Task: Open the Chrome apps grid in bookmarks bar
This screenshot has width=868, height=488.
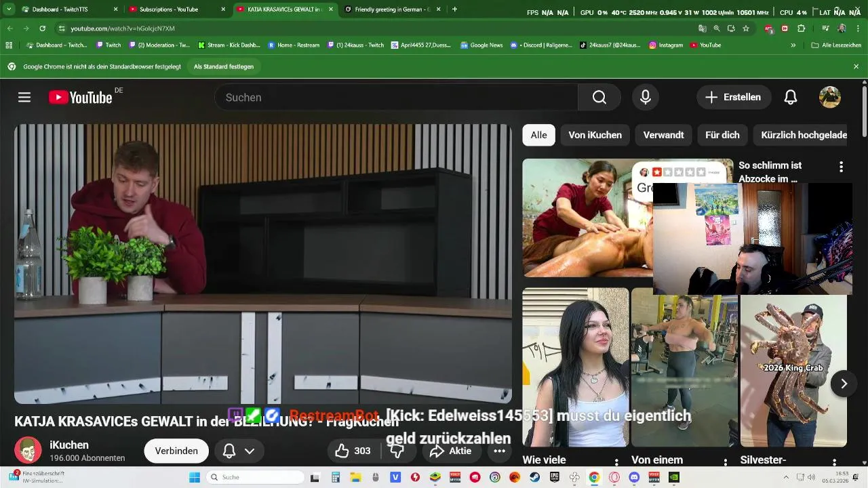Action: [x=9, y=45]
